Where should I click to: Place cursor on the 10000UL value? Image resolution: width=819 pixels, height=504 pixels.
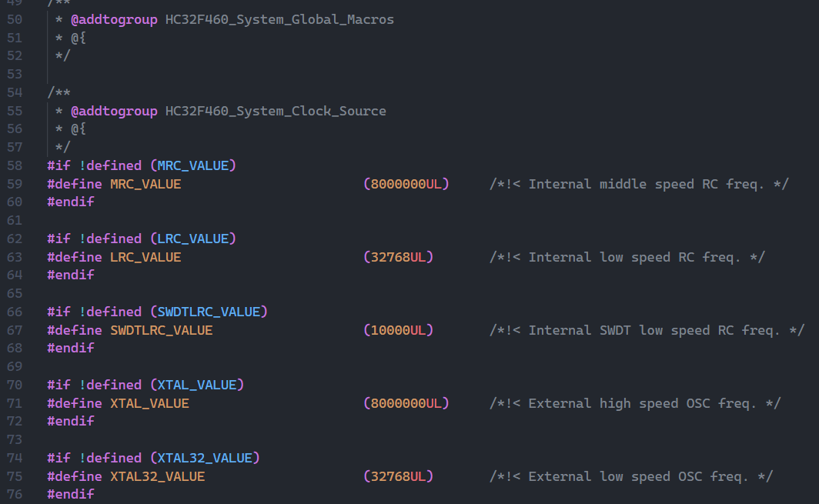398,330
